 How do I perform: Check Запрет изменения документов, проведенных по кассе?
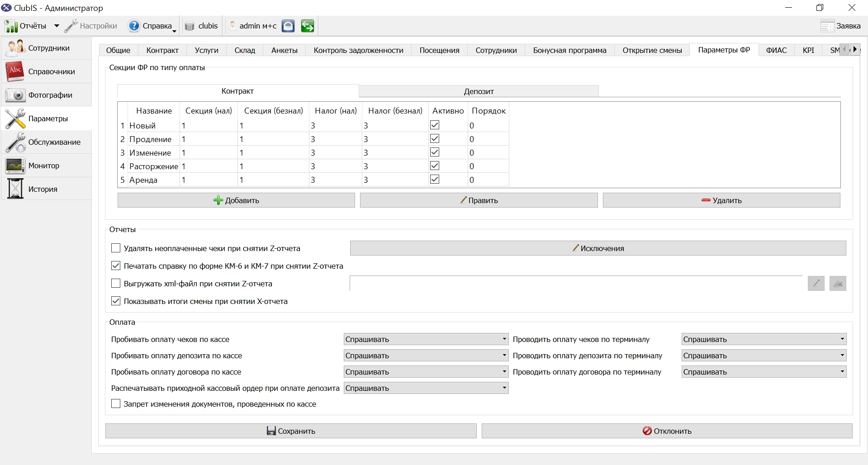click(x=116, y=403)
